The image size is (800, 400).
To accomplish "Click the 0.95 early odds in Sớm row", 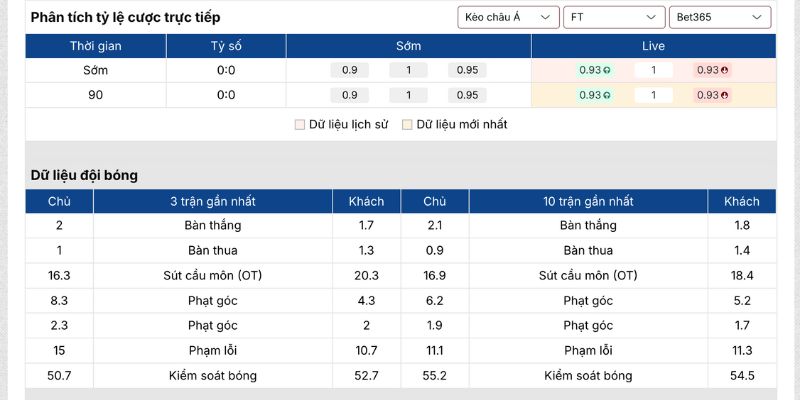I will pyautogui.click(x=467, y=70).
